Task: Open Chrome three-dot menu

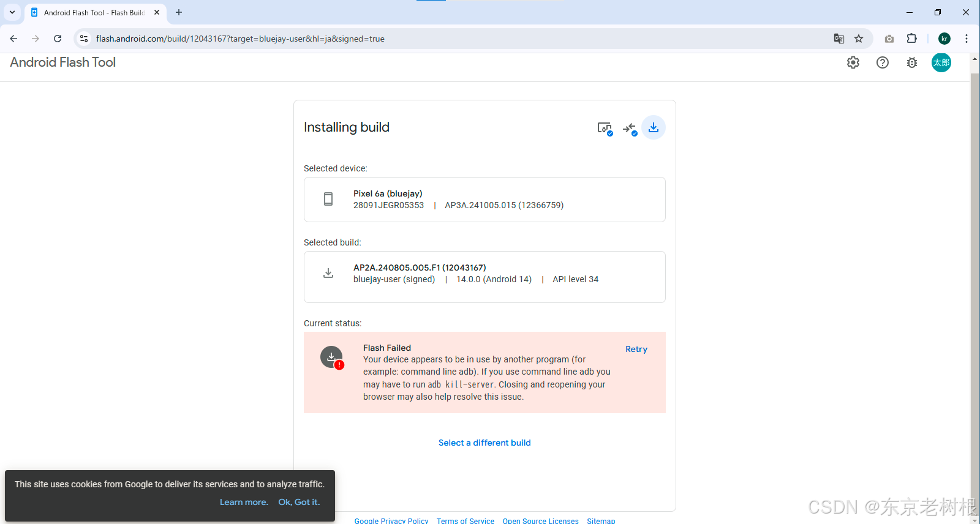Action: pos(967,39)
